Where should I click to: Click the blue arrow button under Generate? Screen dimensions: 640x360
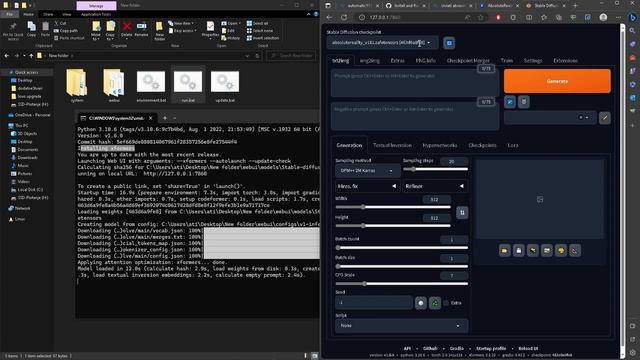coord(510,102)
